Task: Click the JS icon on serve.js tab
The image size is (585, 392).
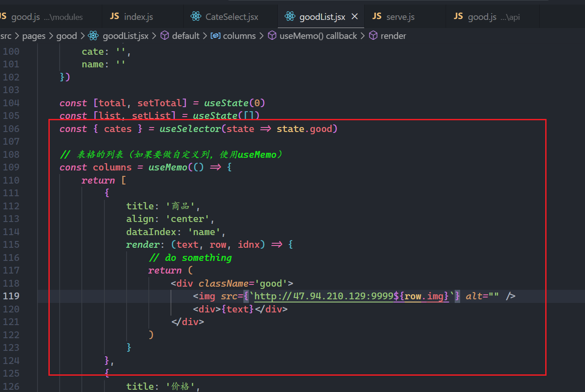Action: click(x=377, y=17)
